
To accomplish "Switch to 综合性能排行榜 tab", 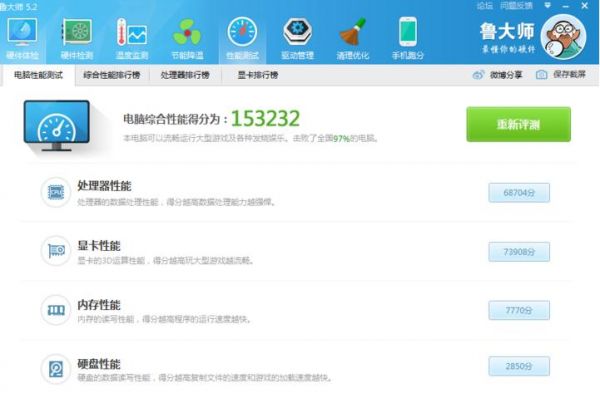I will pyautogui.click(x=112, y=75).
